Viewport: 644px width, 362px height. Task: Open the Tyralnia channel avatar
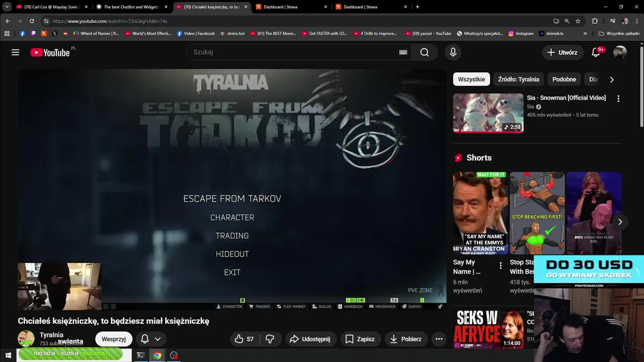tap(26, 339)
